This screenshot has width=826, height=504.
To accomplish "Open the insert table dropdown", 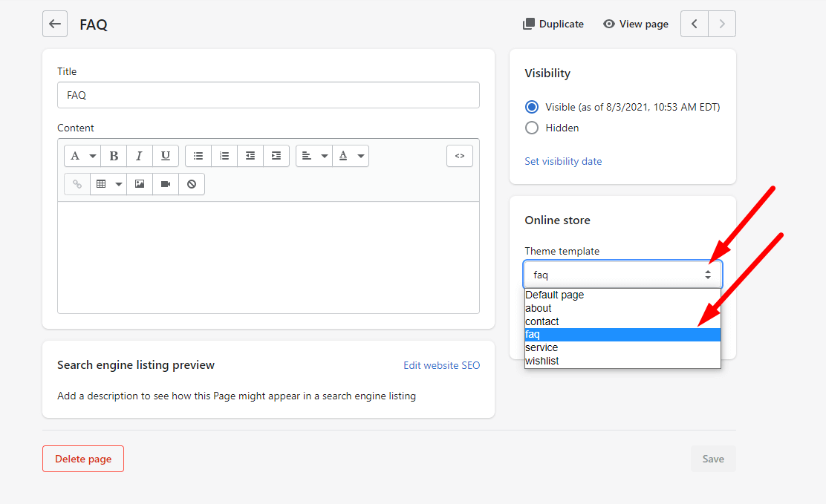I will (108, 184).
